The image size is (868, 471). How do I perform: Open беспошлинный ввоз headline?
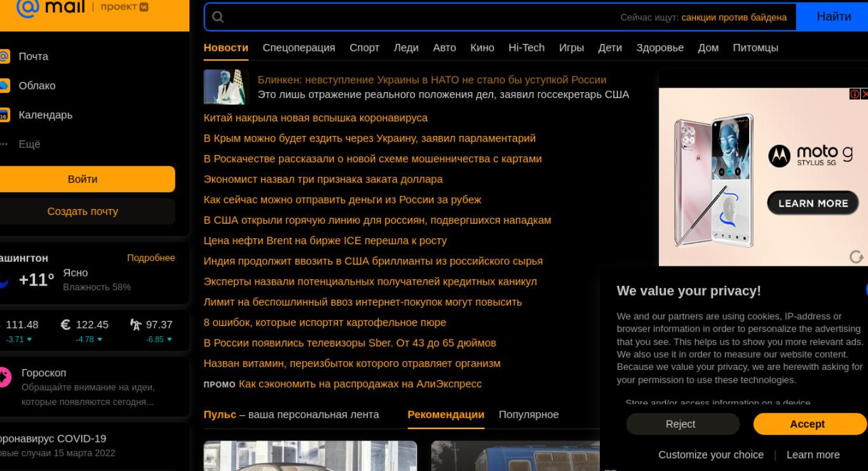pyautogui.click(x=363, y=302)
